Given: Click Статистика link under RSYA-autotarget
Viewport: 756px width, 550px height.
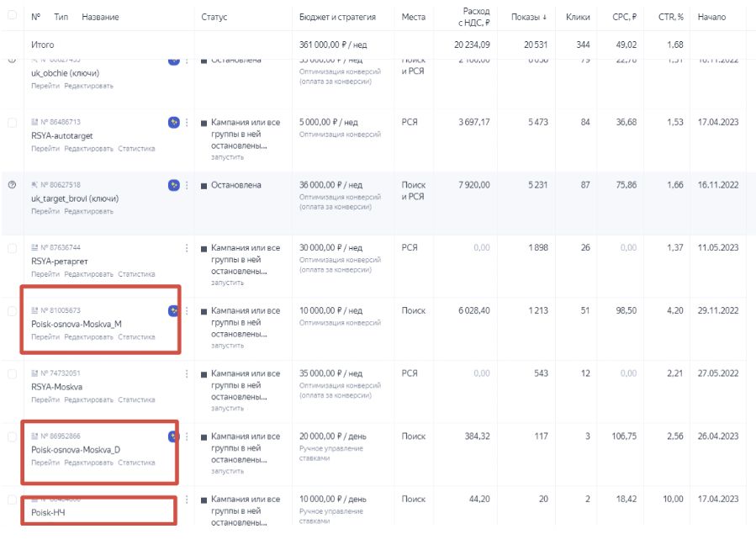Looking at the screenshot, I should pyautogui.click(x=136, y=149).
